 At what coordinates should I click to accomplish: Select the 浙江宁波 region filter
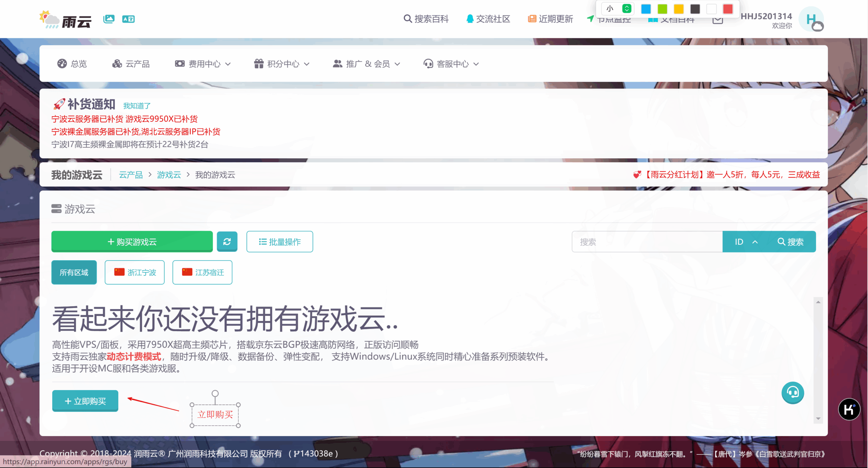point(135,272)
